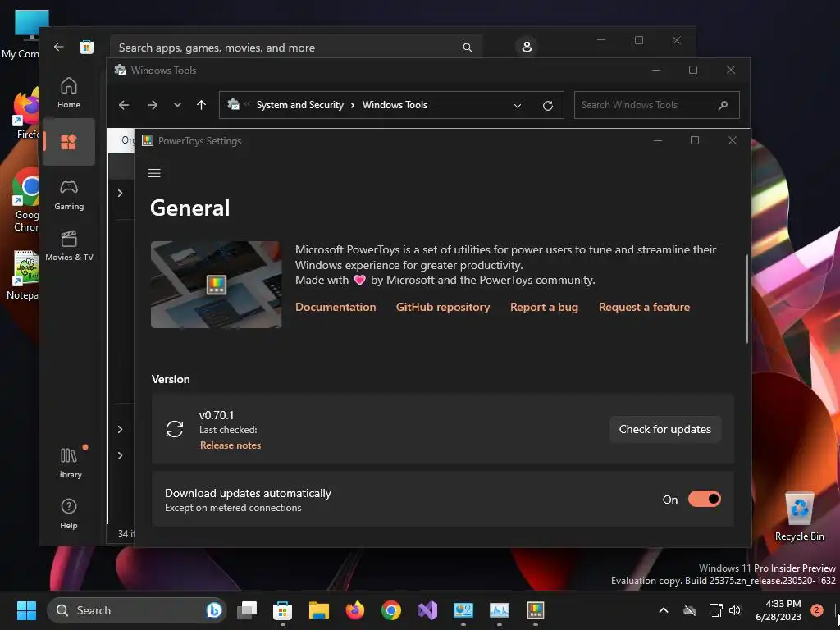Select Movies & TV in Store sidebar
This screenshot has width=840, height=630.
tap(69, 246)
